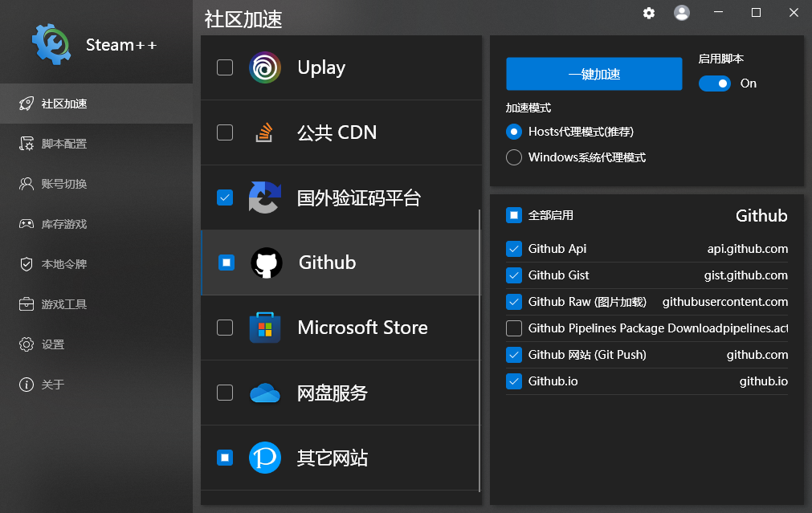The image size is (812, 513).
Task: Click the user icon beside 账号切换
Action: pos(27,184)
